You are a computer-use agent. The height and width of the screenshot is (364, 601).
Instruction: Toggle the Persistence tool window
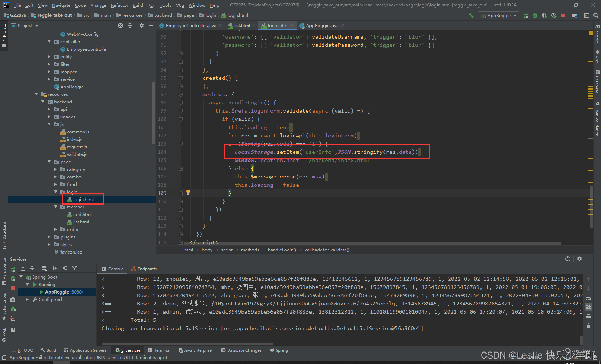[4, 271]
